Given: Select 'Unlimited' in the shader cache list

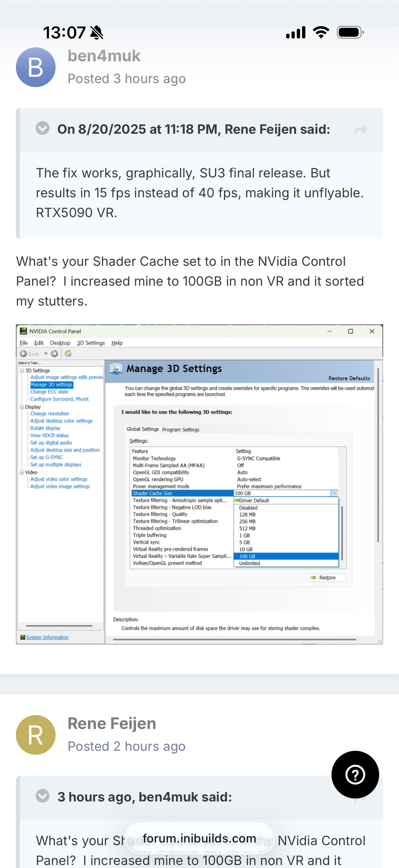Looking at the screenshot, I should 286,563.
